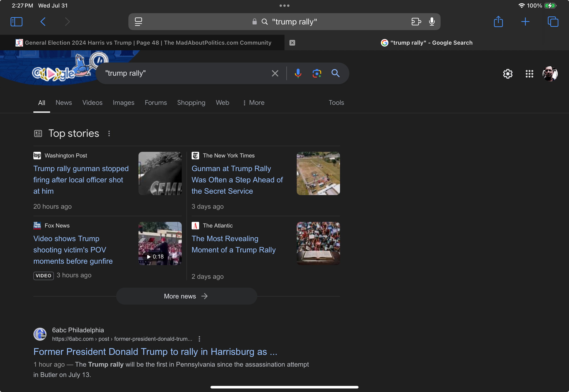Screen dimensions: 569x392
Task: Go back to the previous page
Action: coord(43,22)
